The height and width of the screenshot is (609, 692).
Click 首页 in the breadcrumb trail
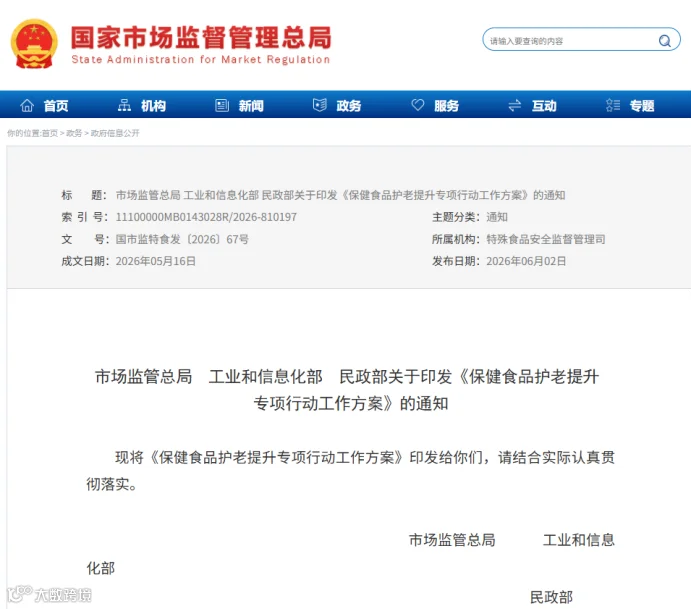(x=49, y=133)
